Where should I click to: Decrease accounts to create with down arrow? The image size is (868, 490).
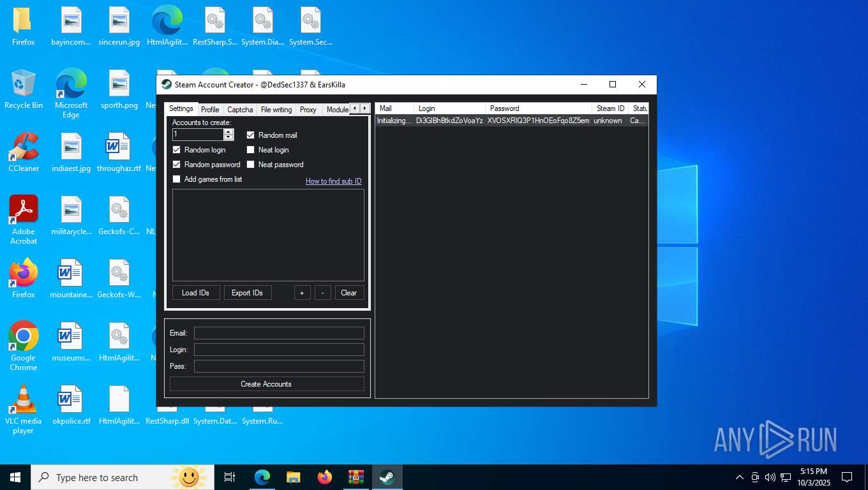point(228,137)
